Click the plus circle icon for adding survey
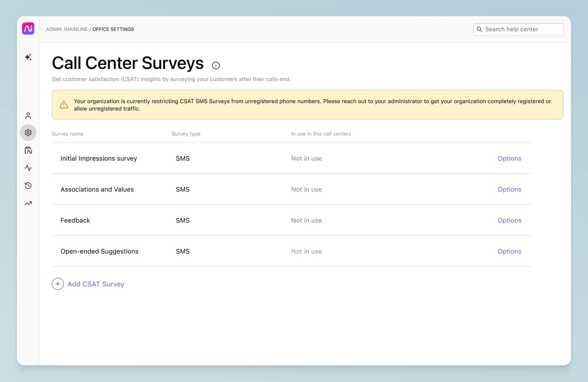The height and width of the screenshot is (382, 588). tap(58, 284)
